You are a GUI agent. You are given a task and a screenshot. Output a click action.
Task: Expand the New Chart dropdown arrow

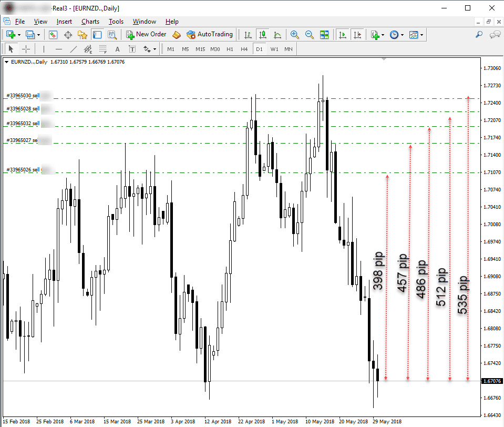[x=19, y=35]
